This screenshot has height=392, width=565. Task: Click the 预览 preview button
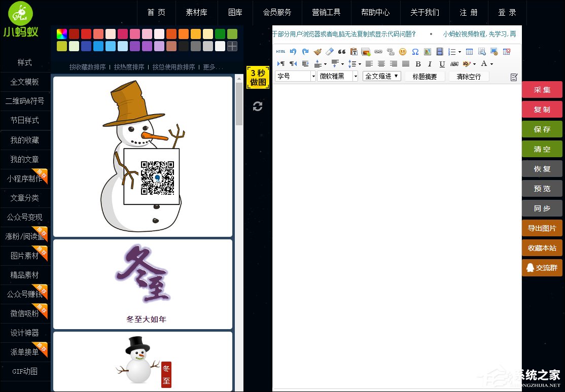coord(542,189)
